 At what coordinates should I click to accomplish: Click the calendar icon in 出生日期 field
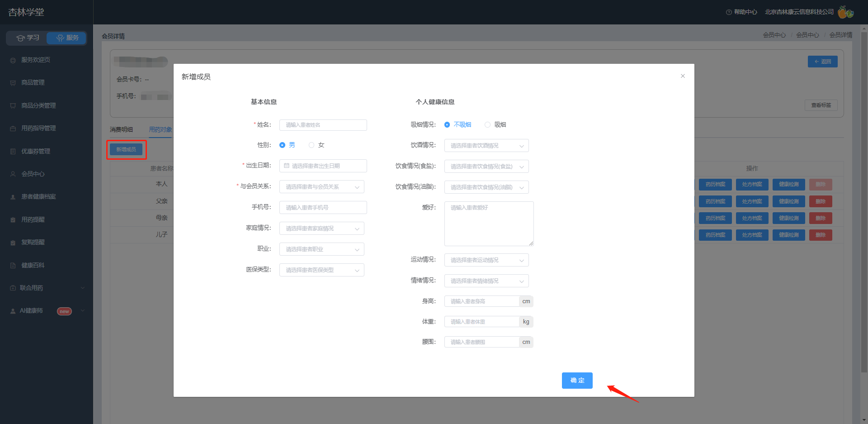click(x=287, y=166)
